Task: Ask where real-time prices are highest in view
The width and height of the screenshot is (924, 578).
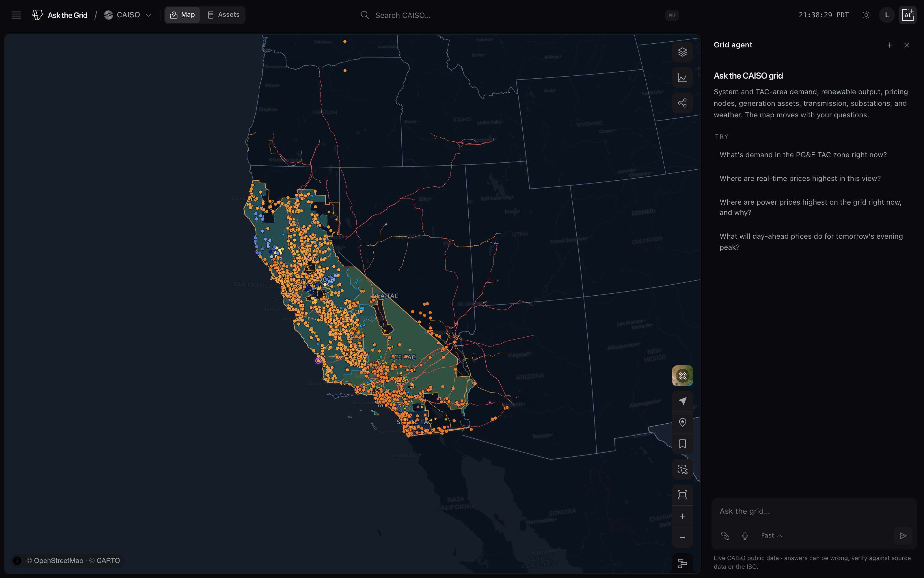Action: pyautogui.click(x=800, y=179)
